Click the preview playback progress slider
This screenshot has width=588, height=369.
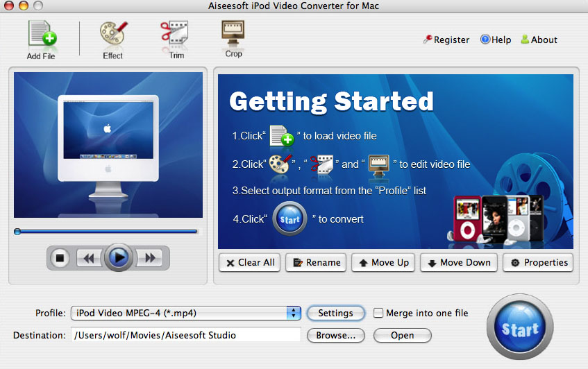coord(106,232)
